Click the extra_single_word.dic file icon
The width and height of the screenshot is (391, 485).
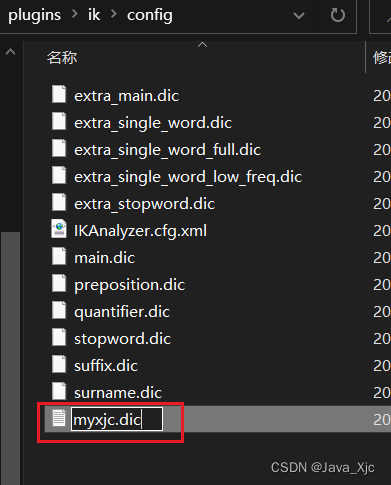coord(59,121)
